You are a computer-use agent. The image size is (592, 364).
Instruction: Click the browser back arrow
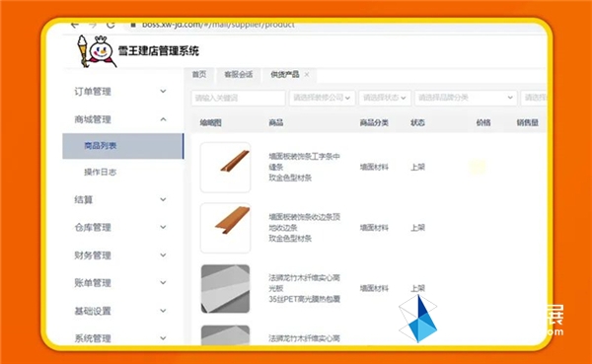[75, 25]
